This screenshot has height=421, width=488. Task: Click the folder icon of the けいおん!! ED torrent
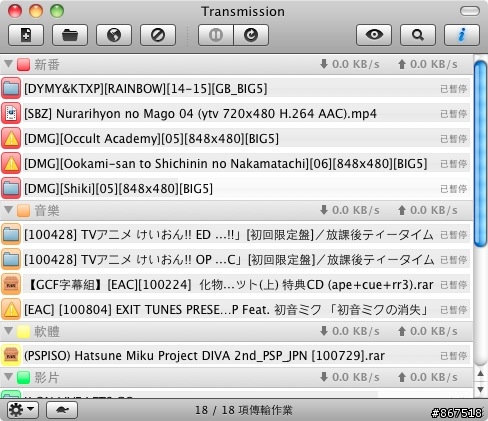pyautogui.click(x=11, y=235)
